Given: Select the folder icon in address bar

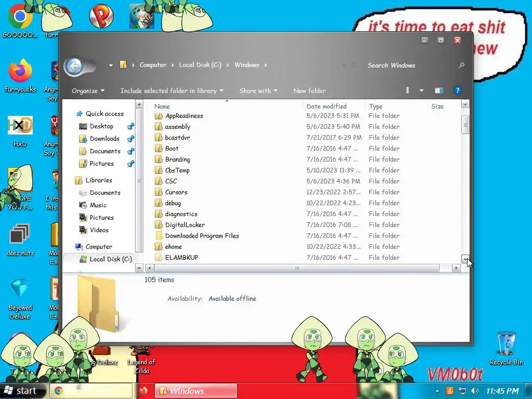Looking at the screenshot, I should pyautogui.click(x=123, y=64).
